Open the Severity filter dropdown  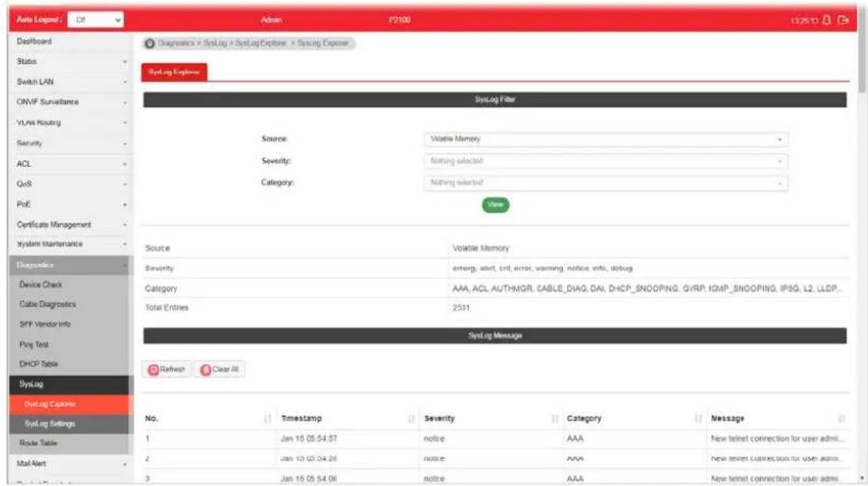606,161
